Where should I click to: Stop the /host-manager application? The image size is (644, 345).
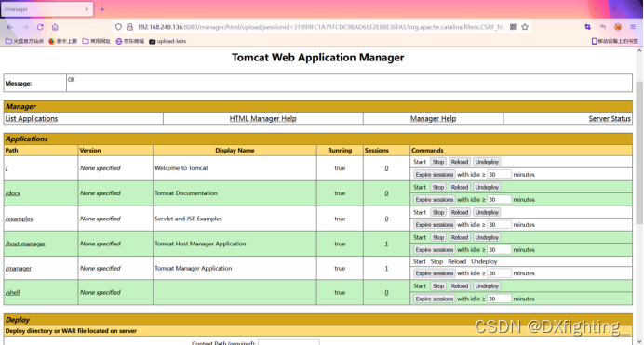pyautogui.click(x=438, y=237)
